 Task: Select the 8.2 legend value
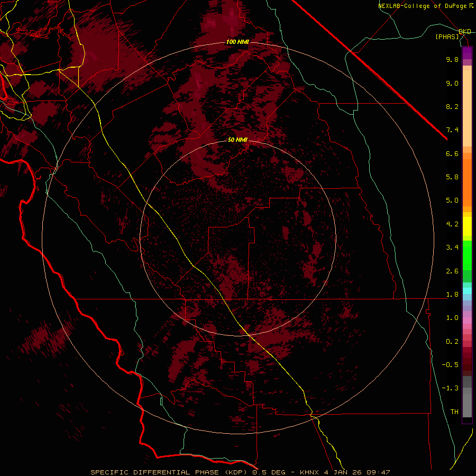452,106
